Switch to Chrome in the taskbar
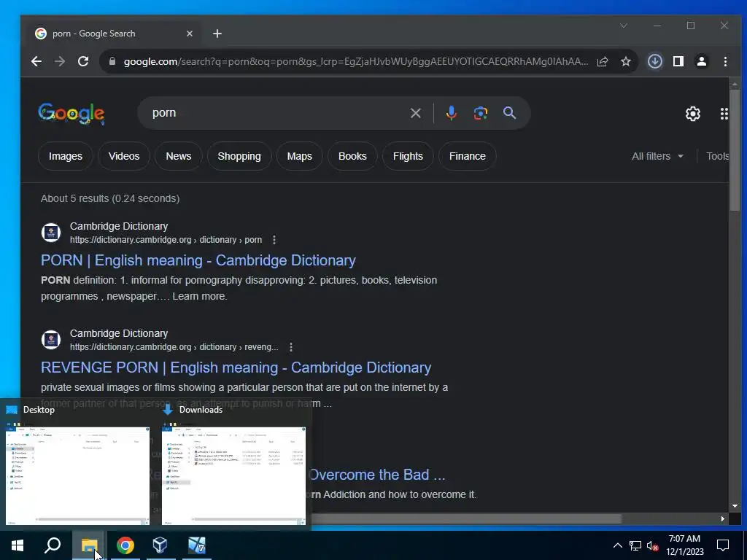Screen dimensions: 747x560 (x=125, y=545)
